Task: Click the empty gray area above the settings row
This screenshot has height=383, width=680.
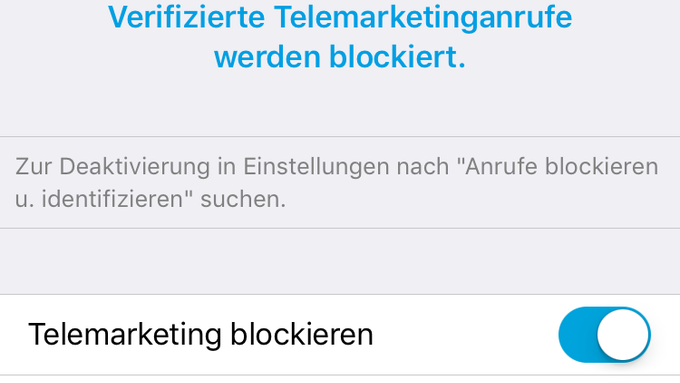Action: [x=340, y=262]
